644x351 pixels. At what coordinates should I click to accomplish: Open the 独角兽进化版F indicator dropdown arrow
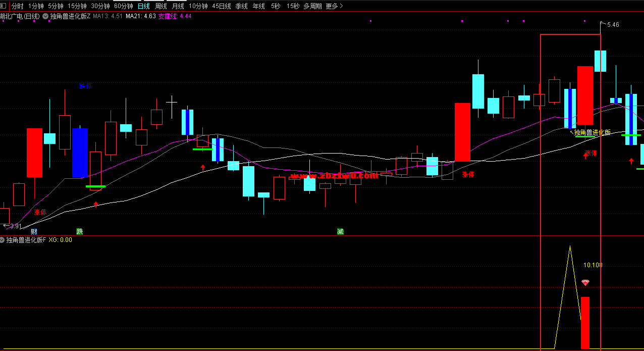3,240
